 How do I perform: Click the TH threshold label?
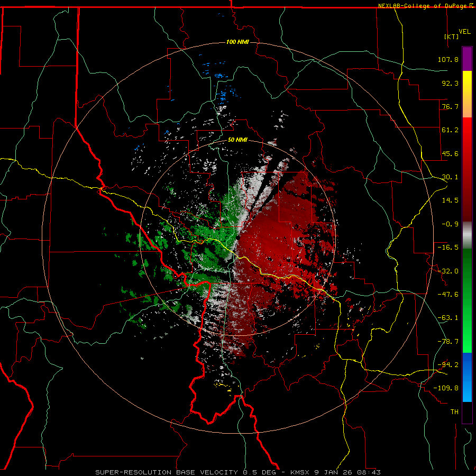pos(454,412)
